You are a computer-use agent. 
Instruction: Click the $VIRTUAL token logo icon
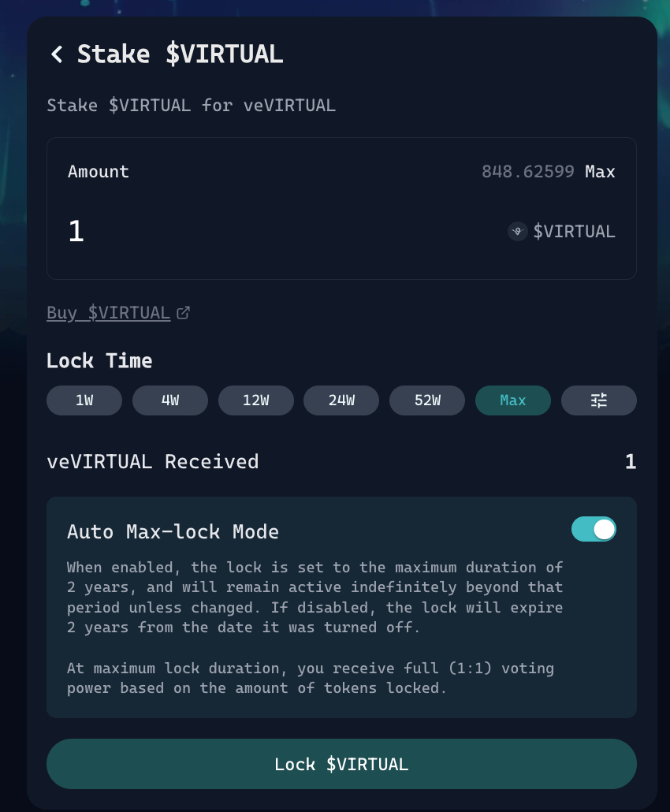517,232
